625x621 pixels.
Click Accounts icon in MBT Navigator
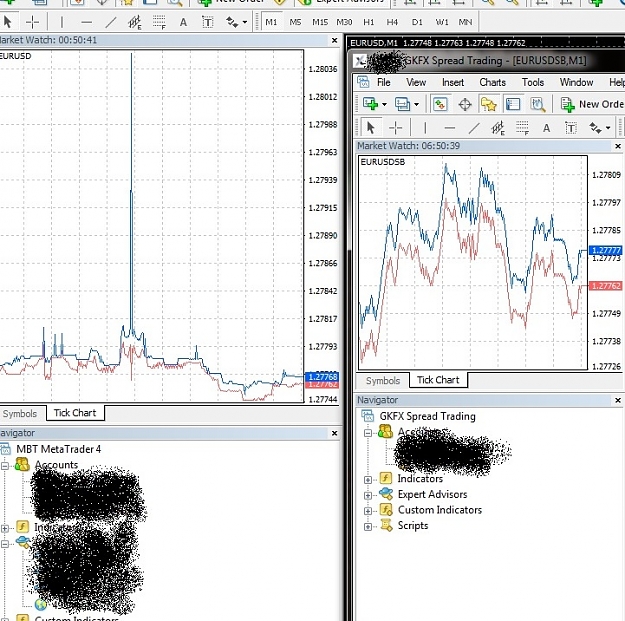[22, 464]
